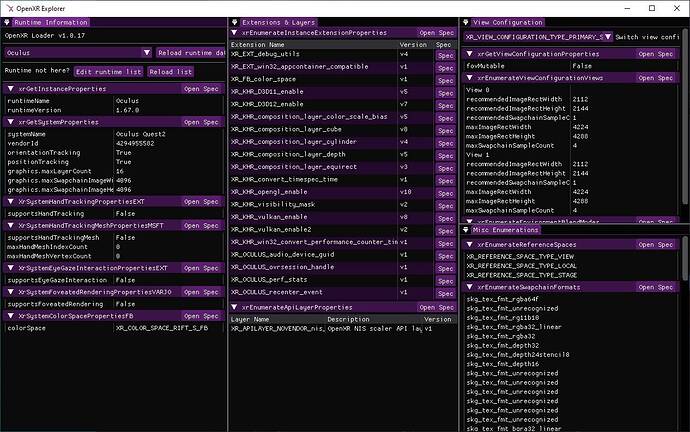Collapse the XrSystemHandTrackingMeshPropertiesMSFT section

[11, 226]
